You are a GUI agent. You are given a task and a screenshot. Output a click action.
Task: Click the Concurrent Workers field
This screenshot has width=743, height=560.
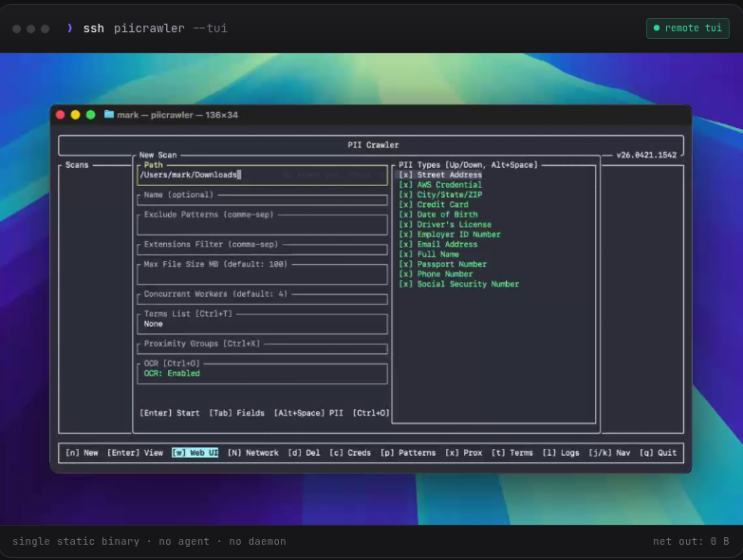[x=262, y=299]
